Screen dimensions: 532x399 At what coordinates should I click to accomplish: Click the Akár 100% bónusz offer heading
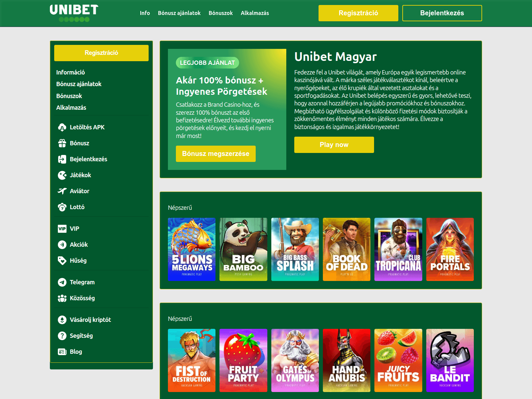[222, 86]
